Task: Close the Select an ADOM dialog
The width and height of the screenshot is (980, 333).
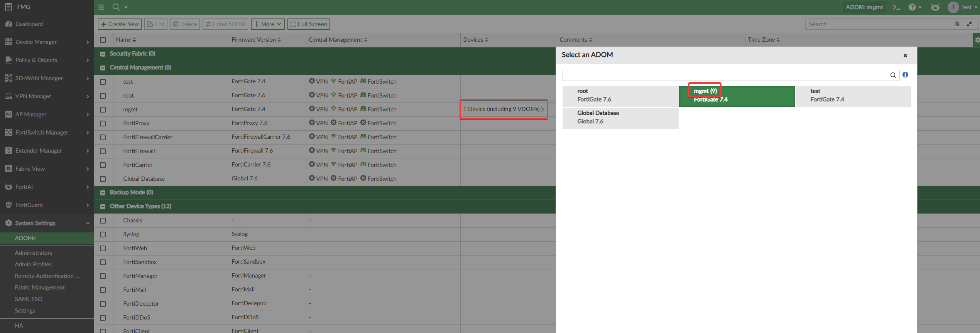Action: click(x=905, y=55)
